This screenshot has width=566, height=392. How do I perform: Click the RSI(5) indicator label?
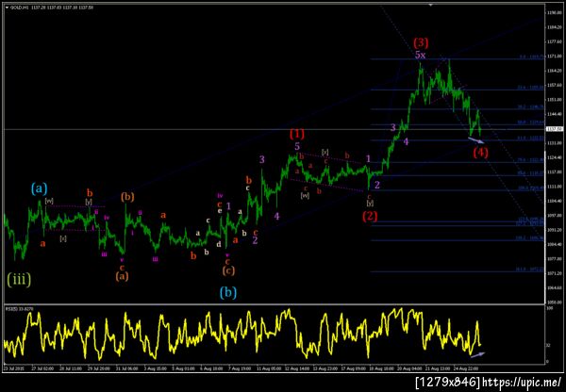pos(19,309)
